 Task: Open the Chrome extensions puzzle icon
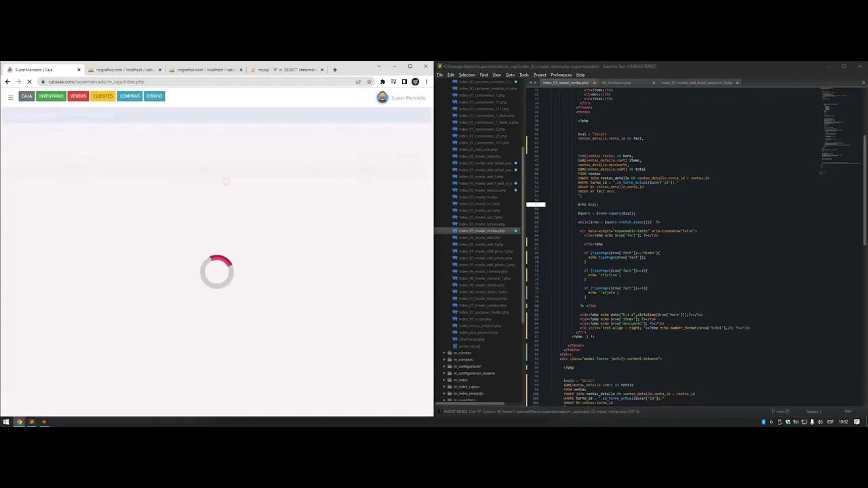382,81
